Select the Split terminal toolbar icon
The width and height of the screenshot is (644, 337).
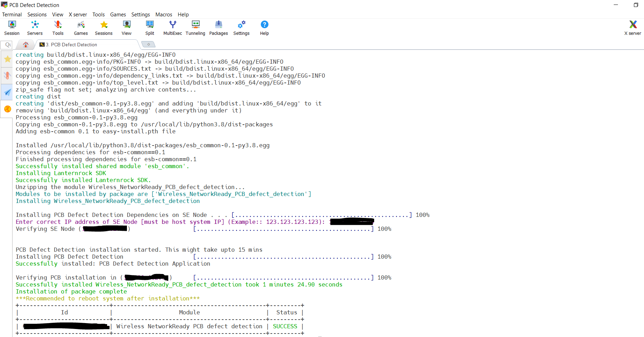(150, 28)
